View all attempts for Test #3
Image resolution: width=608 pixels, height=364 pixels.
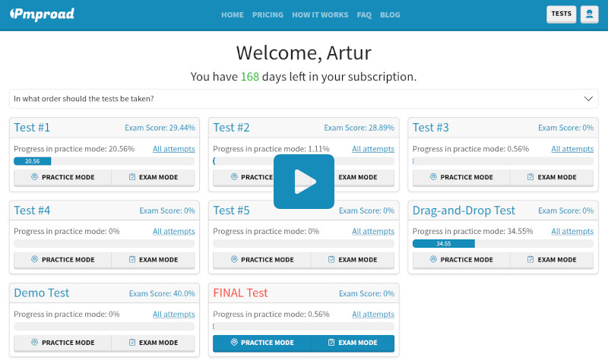coord(572,149)
